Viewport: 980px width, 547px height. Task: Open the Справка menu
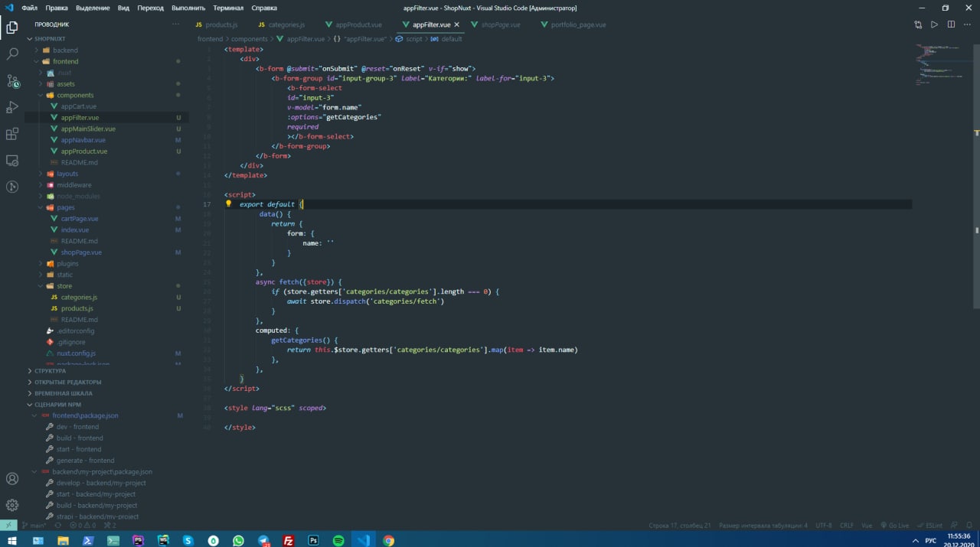[264, 8]
